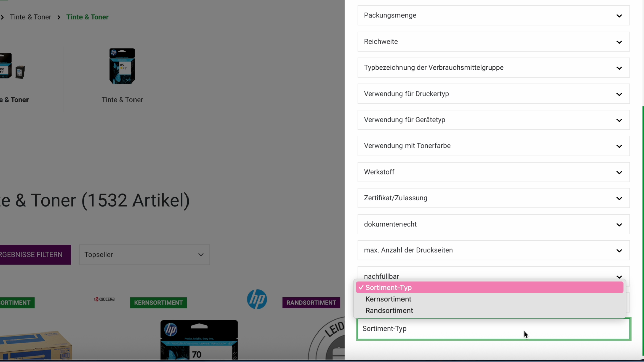Click the Ergebnisse Filtern button

(x=35, y=255)
